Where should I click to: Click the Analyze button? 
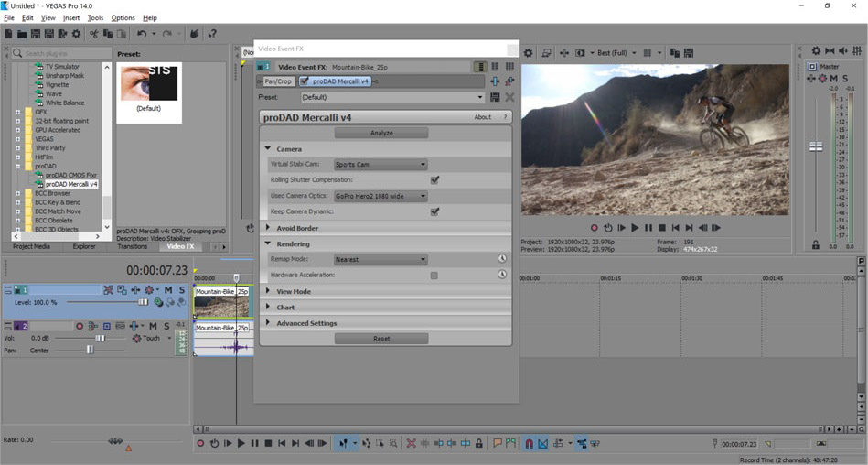tap(381, 133)
